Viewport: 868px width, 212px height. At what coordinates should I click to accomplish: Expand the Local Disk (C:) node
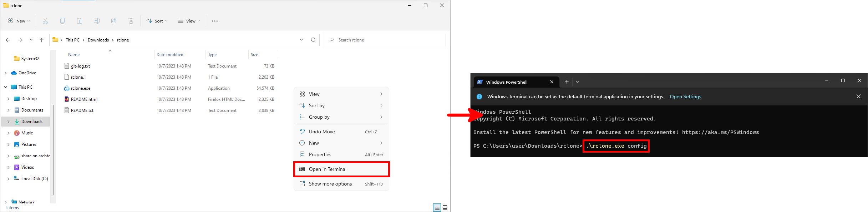(x=8, y=179)
